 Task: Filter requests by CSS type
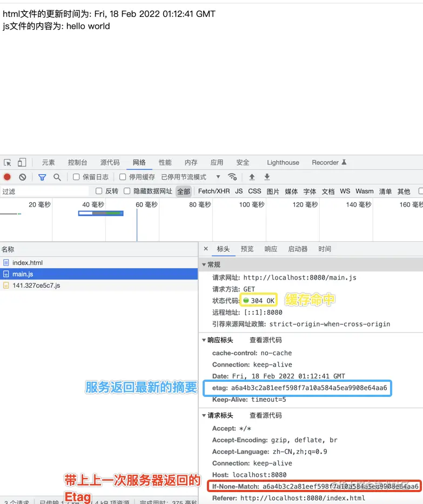pos(254,191)
